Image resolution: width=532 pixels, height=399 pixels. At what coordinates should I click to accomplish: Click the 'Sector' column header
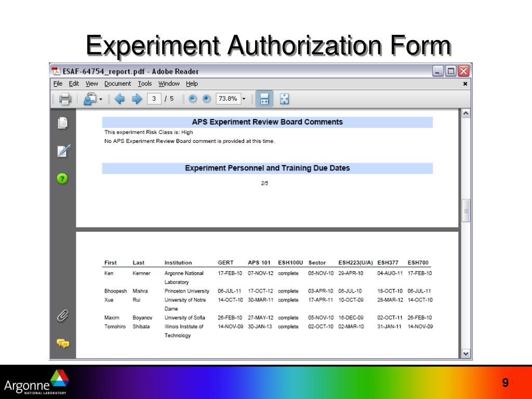point(317,262)
